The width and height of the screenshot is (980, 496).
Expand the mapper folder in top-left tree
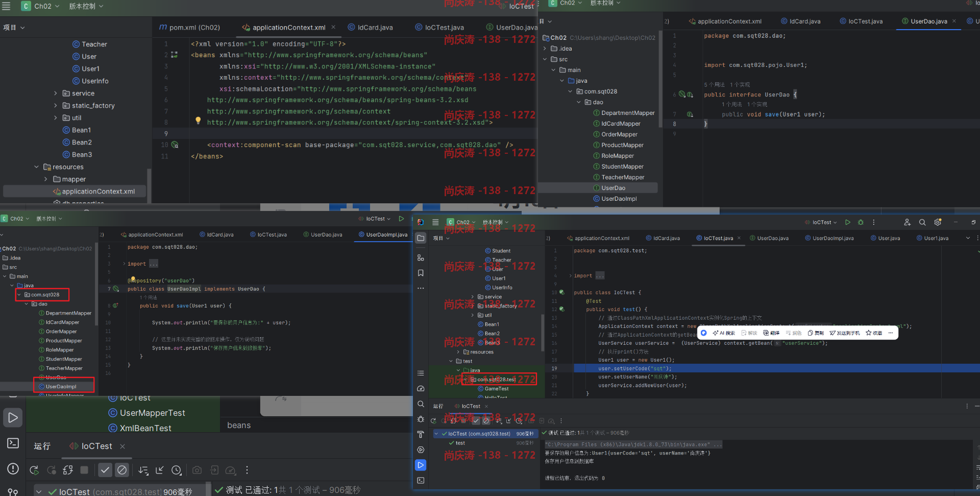[46, 179]
